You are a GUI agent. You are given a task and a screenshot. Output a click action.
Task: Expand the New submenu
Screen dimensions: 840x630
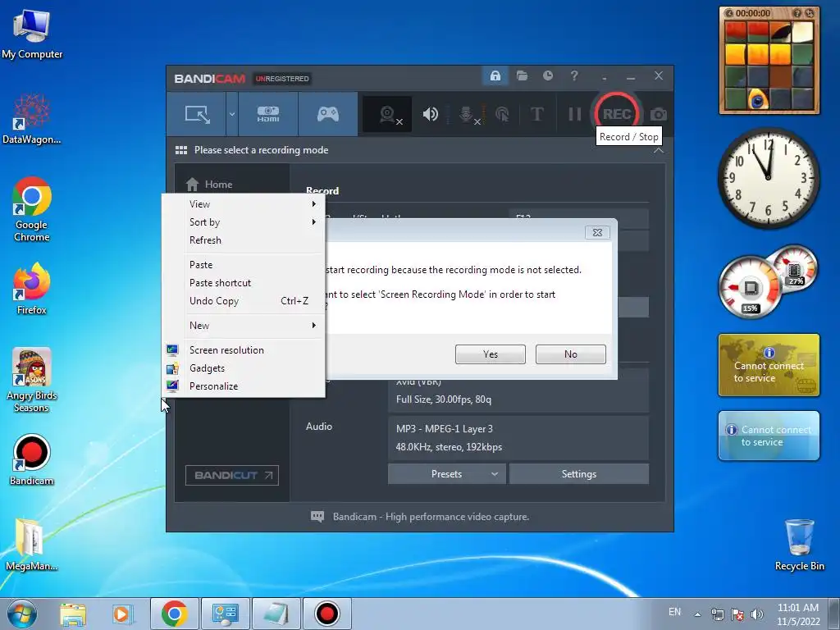(x=244, y=326)
